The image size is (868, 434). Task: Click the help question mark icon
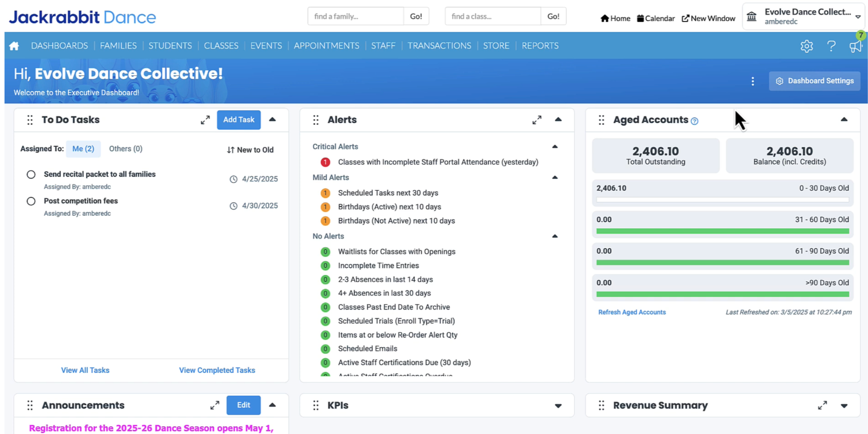tap(831, 46)
